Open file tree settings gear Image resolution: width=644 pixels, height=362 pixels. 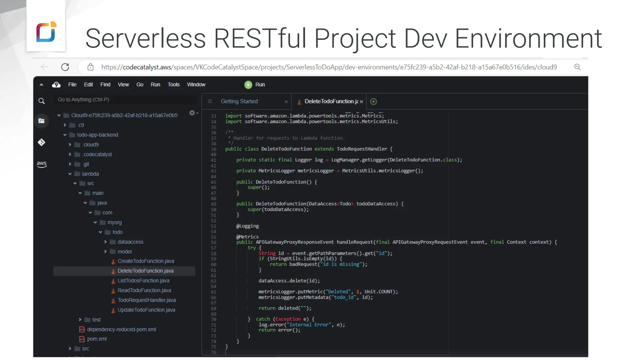coord(192,113)
